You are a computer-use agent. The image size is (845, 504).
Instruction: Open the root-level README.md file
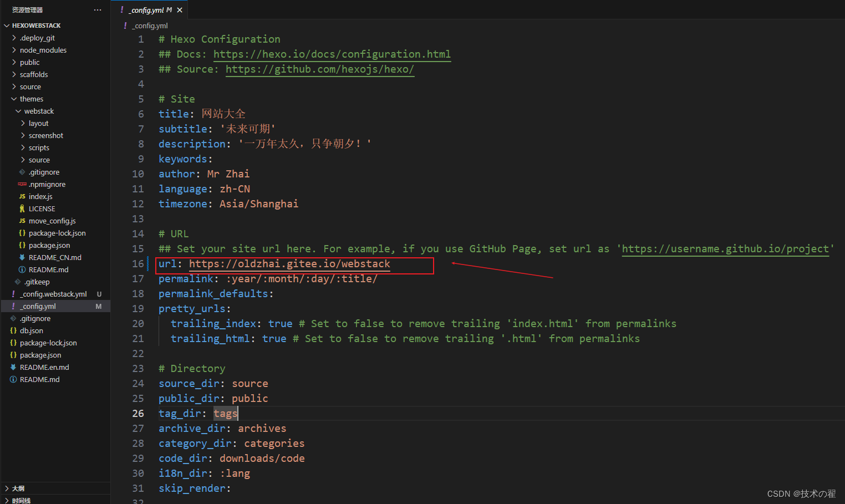point(39,379)
